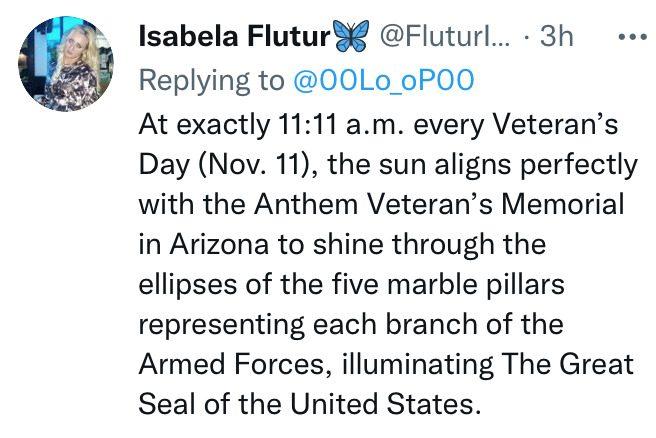The height and width of the screenshot is (438, 656).
Task: Click Isabela Flutur's profile avatar photo
Action: click(x=66, y=64)
